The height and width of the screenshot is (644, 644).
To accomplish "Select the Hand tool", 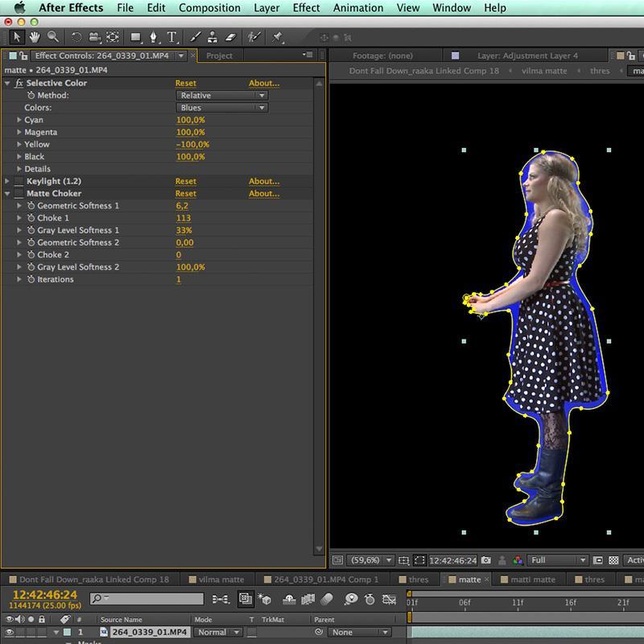I will [35, 37].
